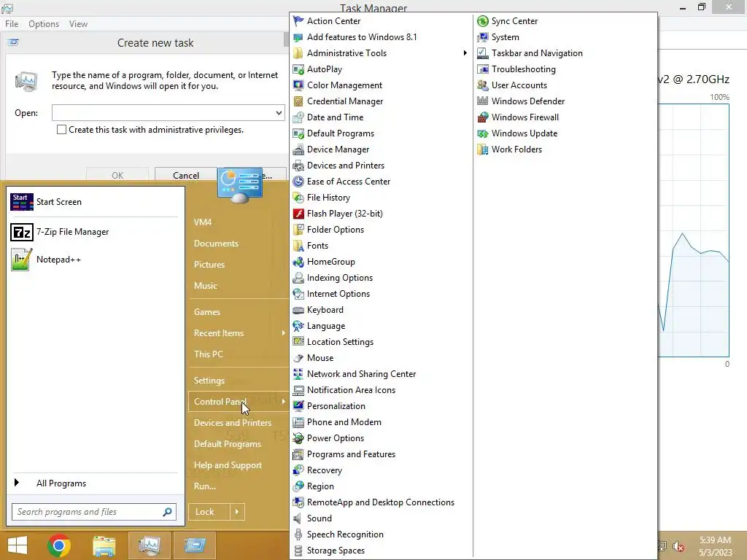The height and width of the screenshot is (560, 747).
Task: Open the Options menu in Task Manager
Action: click(44, 24)
